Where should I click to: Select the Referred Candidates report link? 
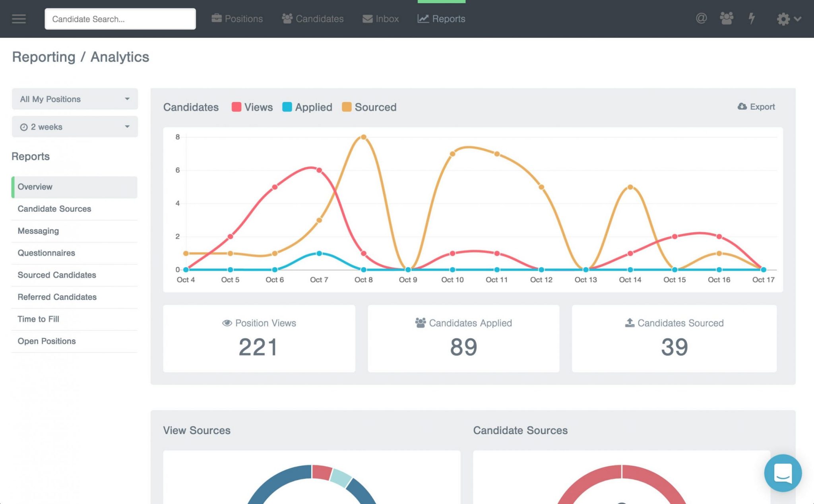pos(57,297)
